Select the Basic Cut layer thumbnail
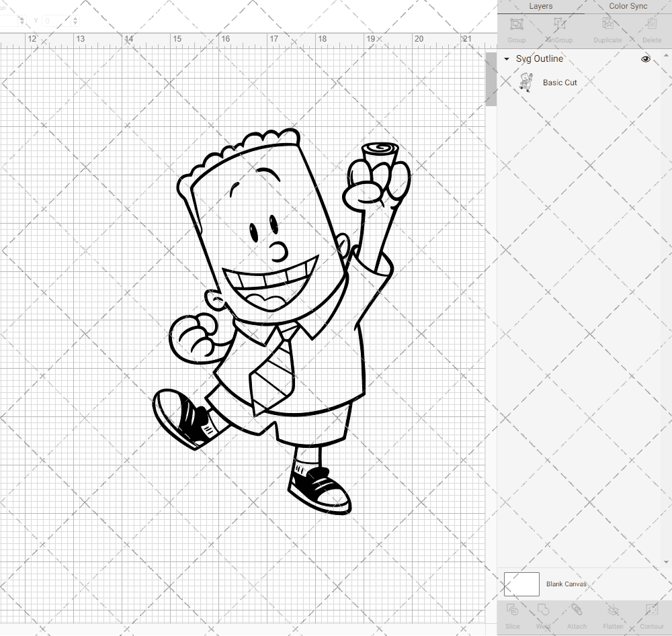Viewport: 672px width, 636px height. coord(526,82)
